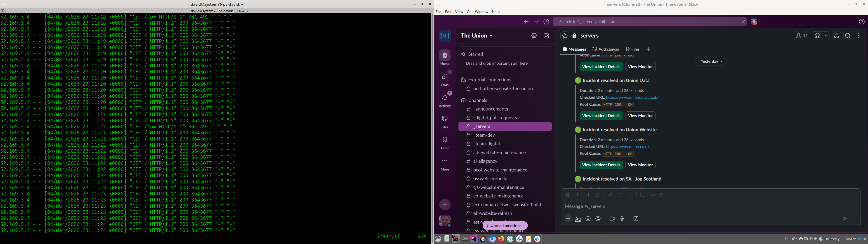The width and height of the screenshot is (868, 244).
Task: Record a video clip from composer
Action: point(612,219)
